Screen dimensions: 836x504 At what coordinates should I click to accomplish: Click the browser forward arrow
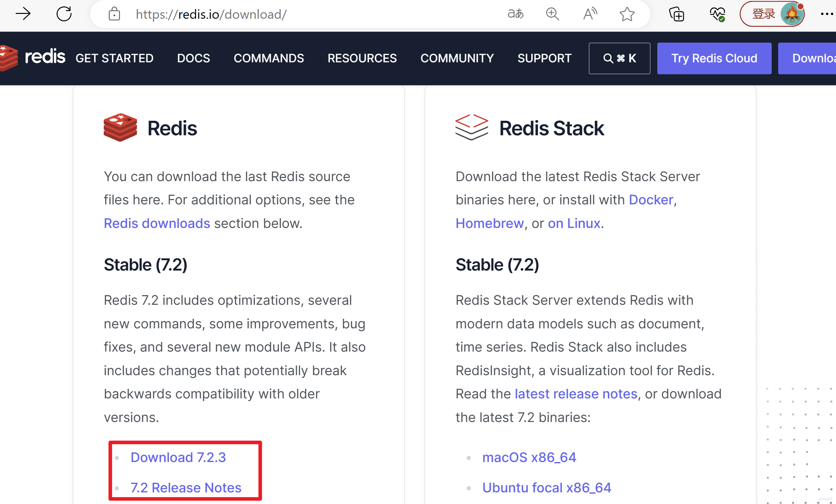click(x=23, y=14)
